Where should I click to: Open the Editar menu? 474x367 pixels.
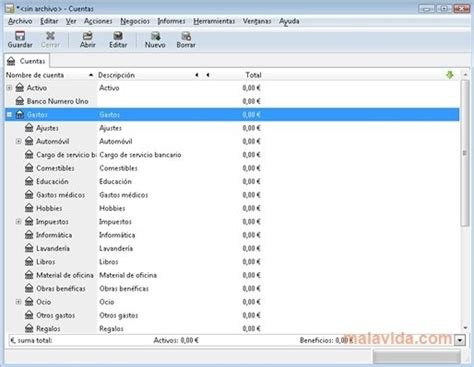pyautogui.click(x=49, y=21)
